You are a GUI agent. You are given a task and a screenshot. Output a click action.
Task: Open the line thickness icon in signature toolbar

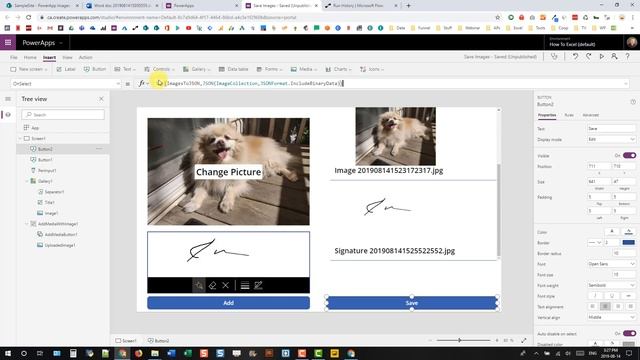[245, 285]
